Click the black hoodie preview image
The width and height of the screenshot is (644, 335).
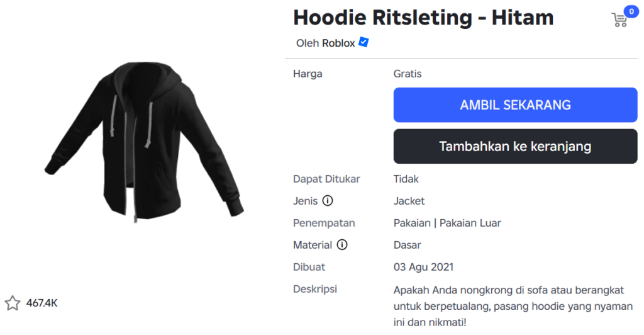[144, 141]
